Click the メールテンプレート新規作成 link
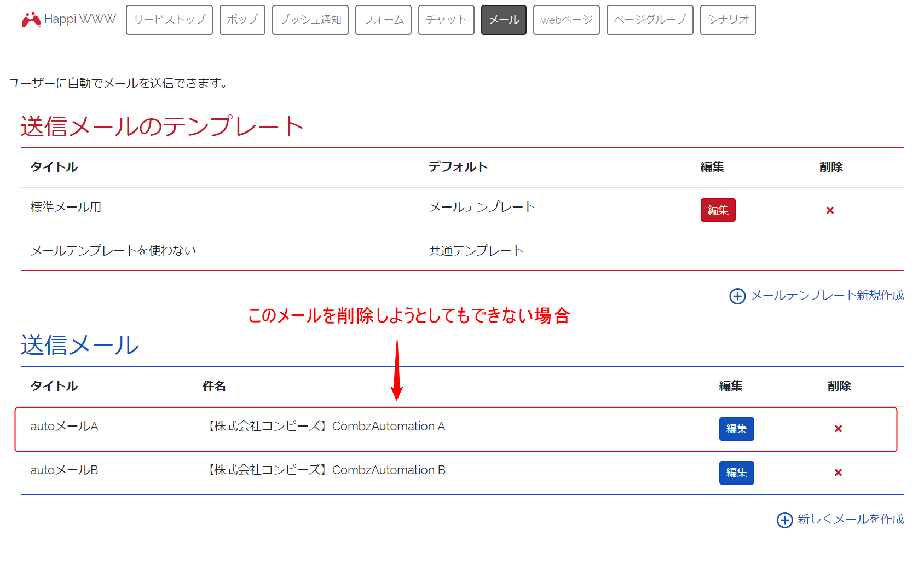Viewport: 924px width, 570px height. (x=827, y=295)
